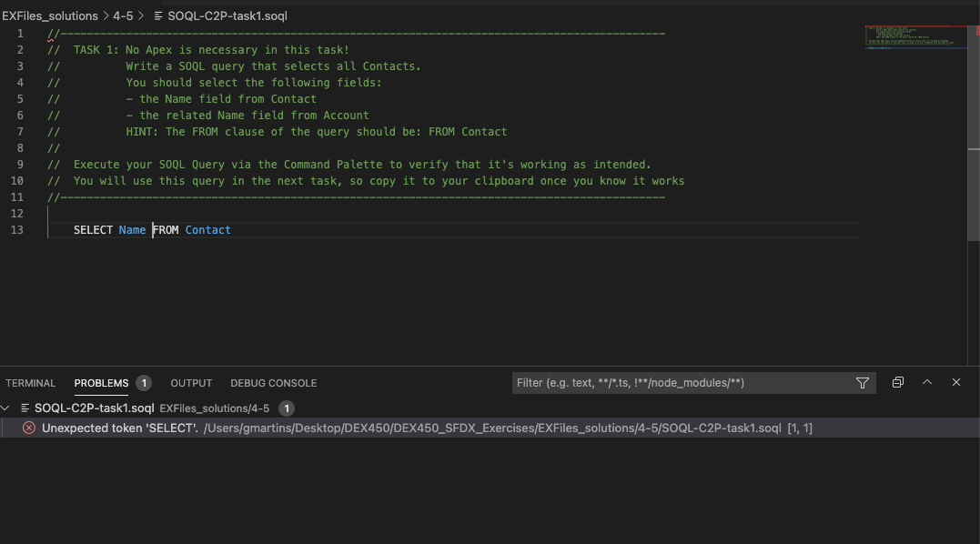This screenshot has width=980, height=544.
Task: Click the file icon next to SOQL-C2P-task1.soql in Problems
Action: tap(25, 408)
